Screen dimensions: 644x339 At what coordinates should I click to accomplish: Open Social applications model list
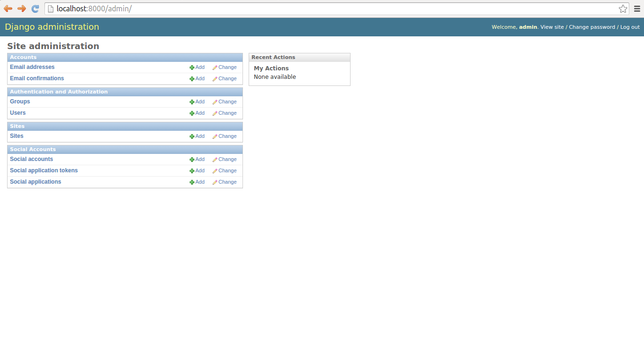click(35, 182)
